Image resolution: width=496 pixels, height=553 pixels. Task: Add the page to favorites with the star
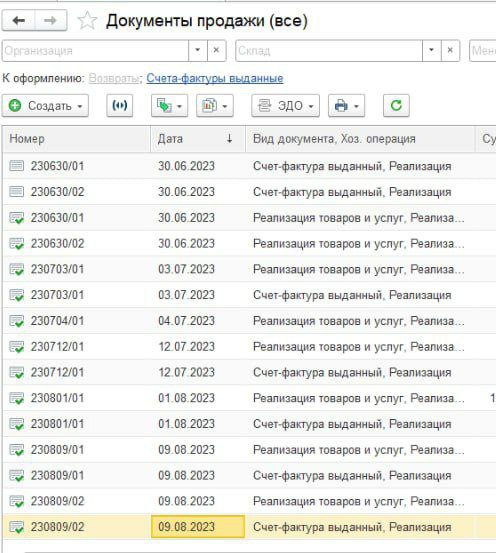pos(87,21)
